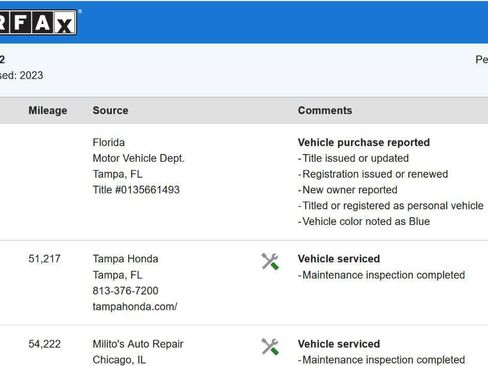This screenshot has width=488, height=366.
Task: Click Milito's Auto Repair source name
Action: pyautogui.click(x=138, y=344)
